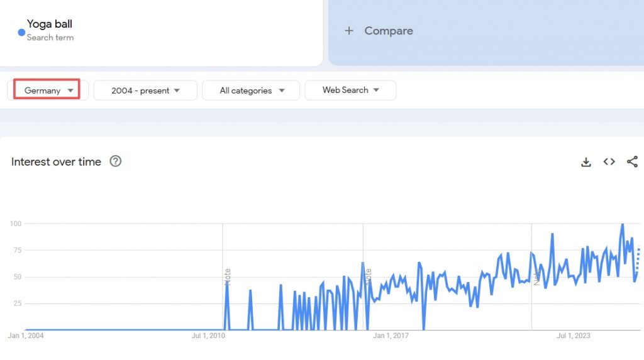Expand the 2004 - present time range
The height and width of the screenshot is (360, 644).
pyautogui.click(x=145, y=90)
